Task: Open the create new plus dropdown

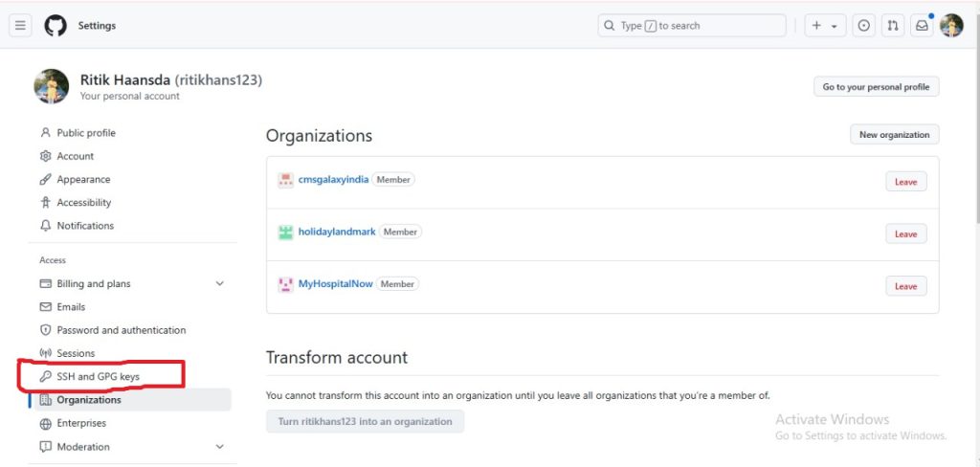Action: coord(824,26)
